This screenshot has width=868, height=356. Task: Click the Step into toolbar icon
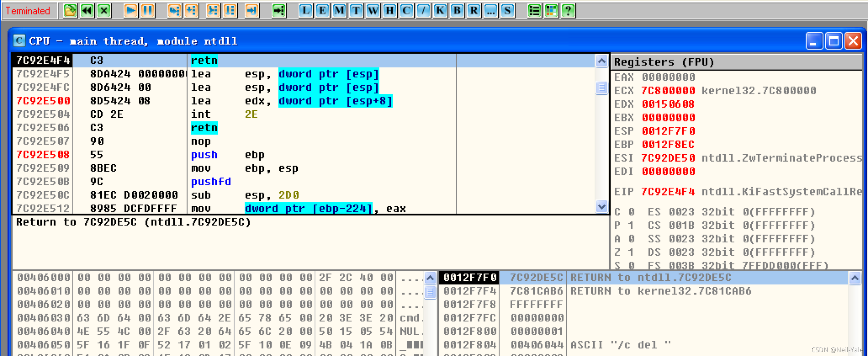click(174, 11)
